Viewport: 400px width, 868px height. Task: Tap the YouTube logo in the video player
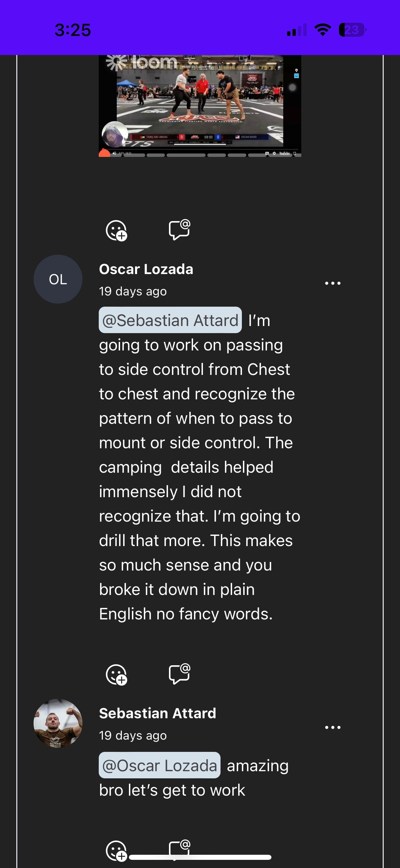pyautogui.click(x=284, y=153)
